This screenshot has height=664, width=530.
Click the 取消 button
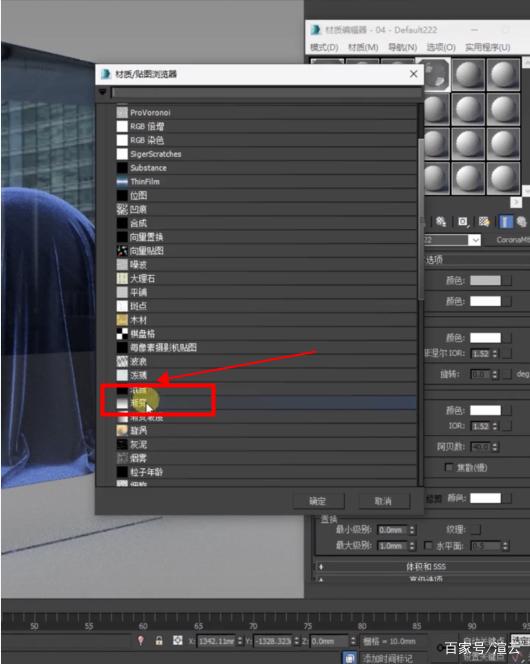pyautogui.click(x=384, y=501)
